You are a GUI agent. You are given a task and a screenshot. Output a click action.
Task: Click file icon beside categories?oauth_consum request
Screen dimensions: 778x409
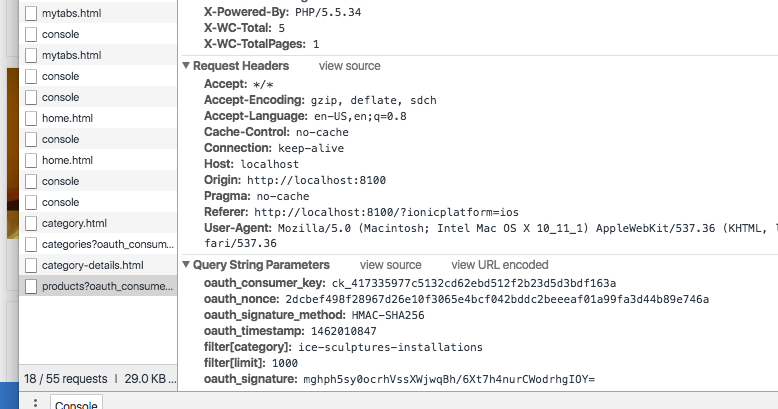(31, 244)
